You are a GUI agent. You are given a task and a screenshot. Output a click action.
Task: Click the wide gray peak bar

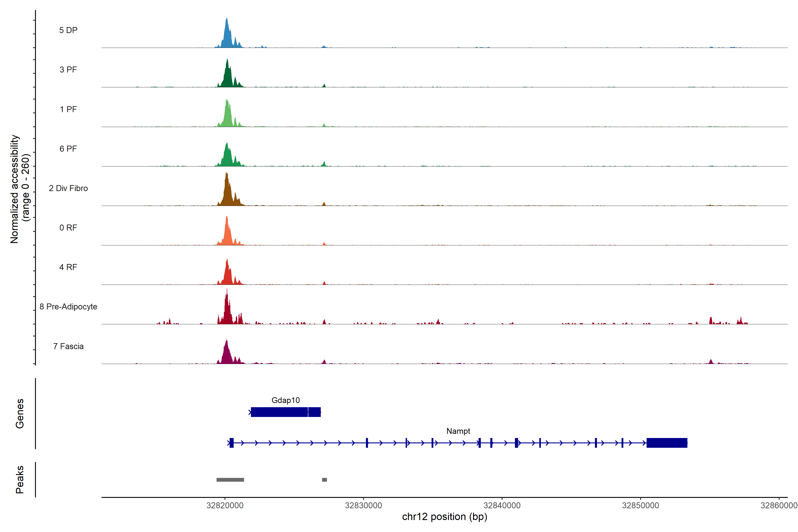pos(230,480)
